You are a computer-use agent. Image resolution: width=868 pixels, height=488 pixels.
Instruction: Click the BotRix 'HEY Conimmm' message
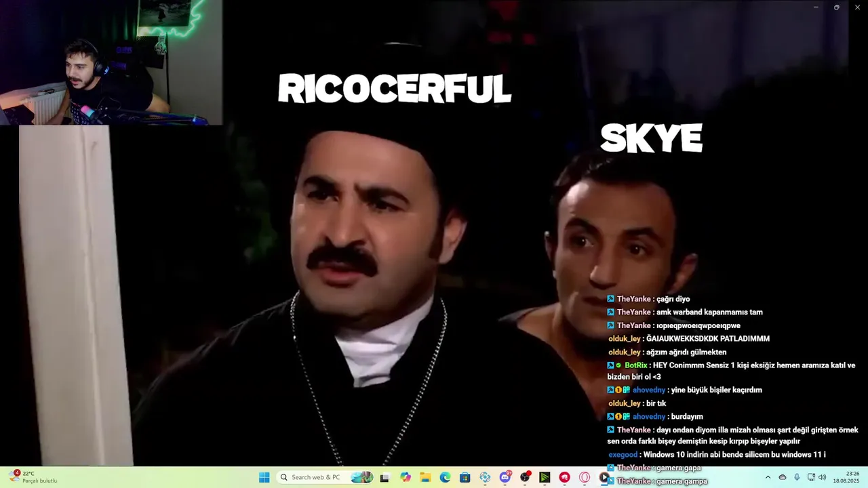732,371
